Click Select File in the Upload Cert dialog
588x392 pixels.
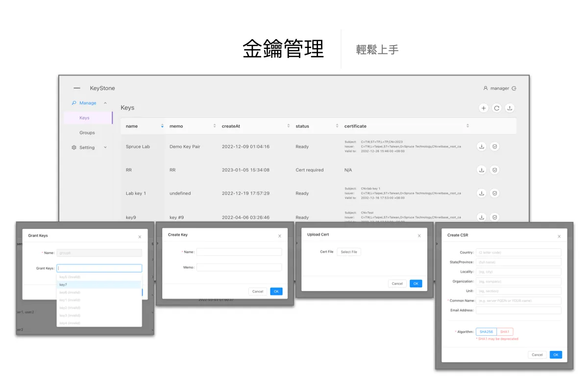[x=348, y=251]
